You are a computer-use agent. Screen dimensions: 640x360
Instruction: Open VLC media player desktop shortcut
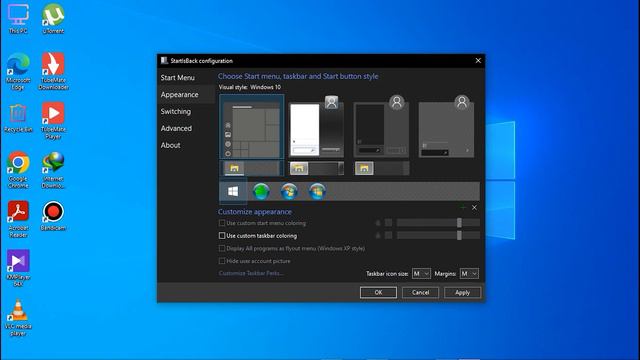click(x=18, y=318)
